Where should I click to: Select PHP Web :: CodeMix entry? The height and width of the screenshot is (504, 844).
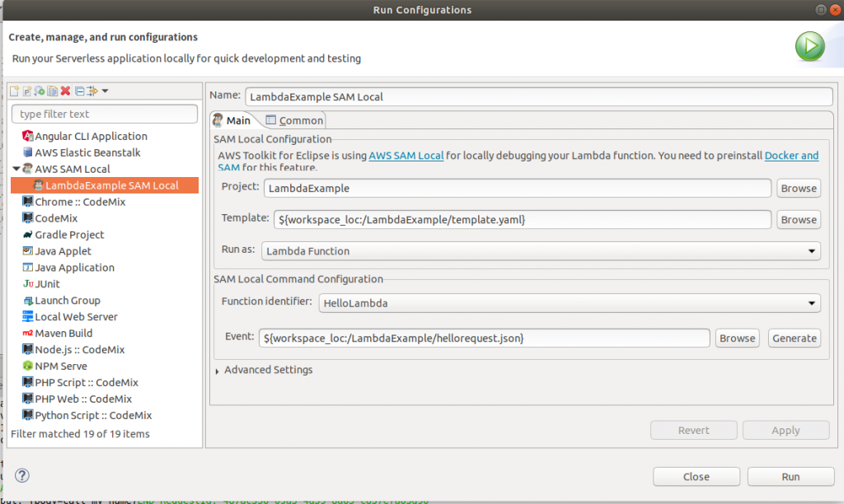coord(77,399)
